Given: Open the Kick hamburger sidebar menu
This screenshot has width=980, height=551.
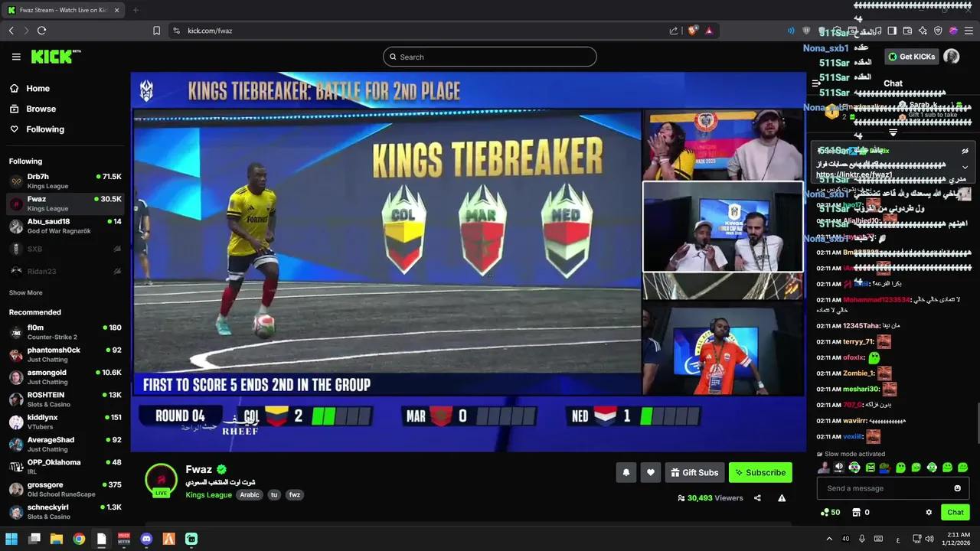Looking at the screenshot, I should click(x=16, y=57).
